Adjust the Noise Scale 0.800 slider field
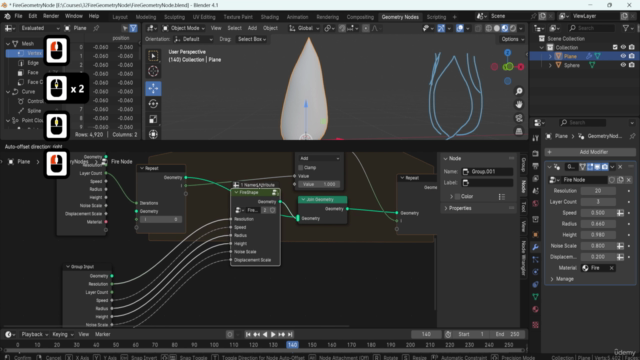Viewport: 640px width, 360px height. 598,246
